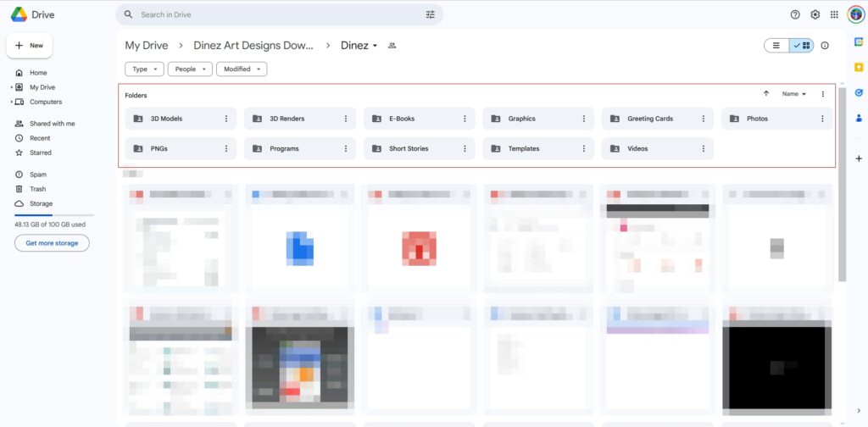The height and width of the screenshot is (427, 868).
Task: Open more options for Short Stories folder
Action: click(465, 148)
